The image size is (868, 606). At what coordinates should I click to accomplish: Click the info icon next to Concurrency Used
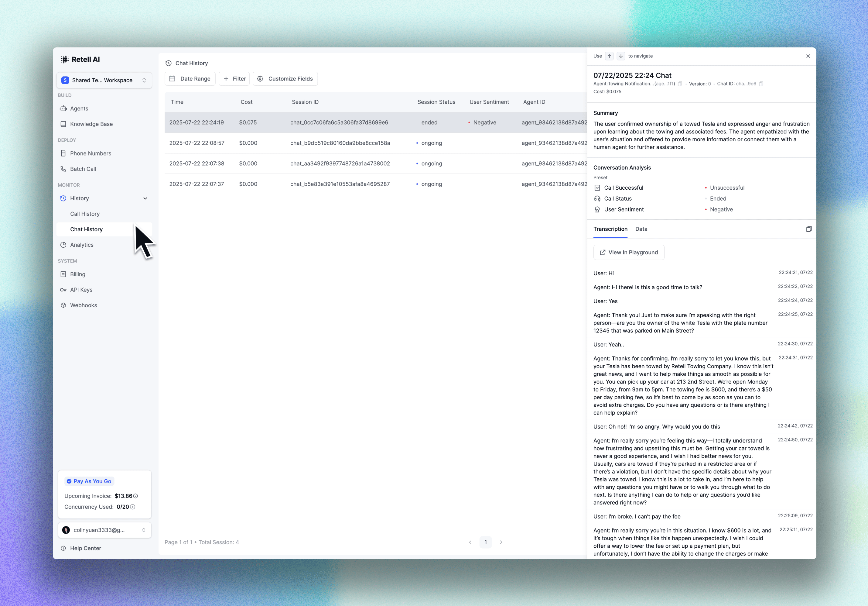point(132,507)
